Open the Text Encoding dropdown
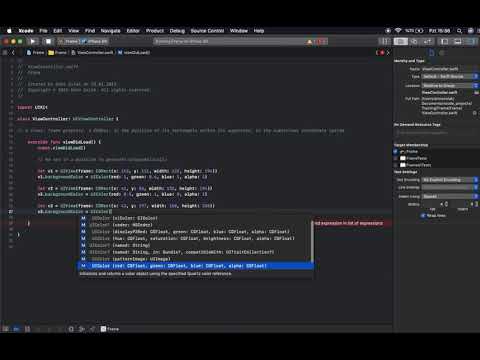480x360 pixels. point(450,180)
